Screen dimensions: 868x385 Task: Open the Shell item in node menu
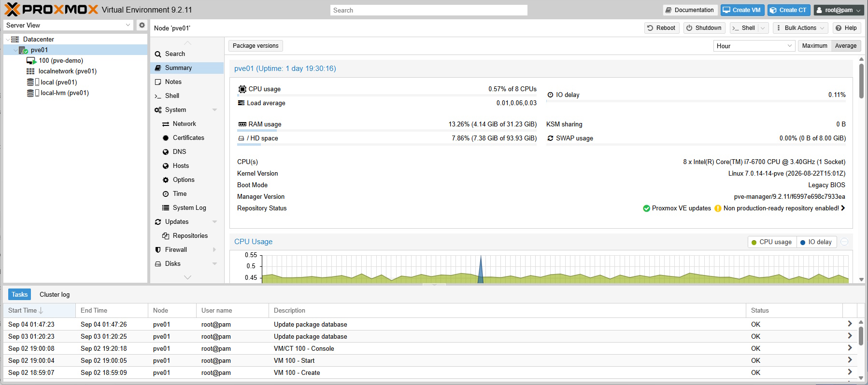point(187,96)
